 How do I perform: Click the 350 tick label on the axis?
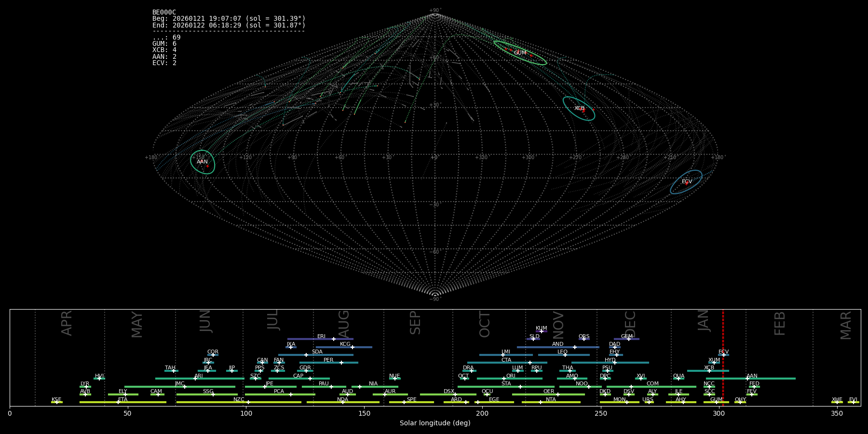pos(837,413)
